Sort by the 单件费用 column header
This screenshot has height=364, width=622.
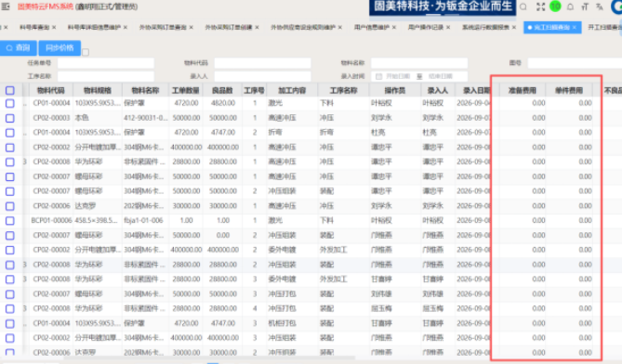click(x=569, y=90)
